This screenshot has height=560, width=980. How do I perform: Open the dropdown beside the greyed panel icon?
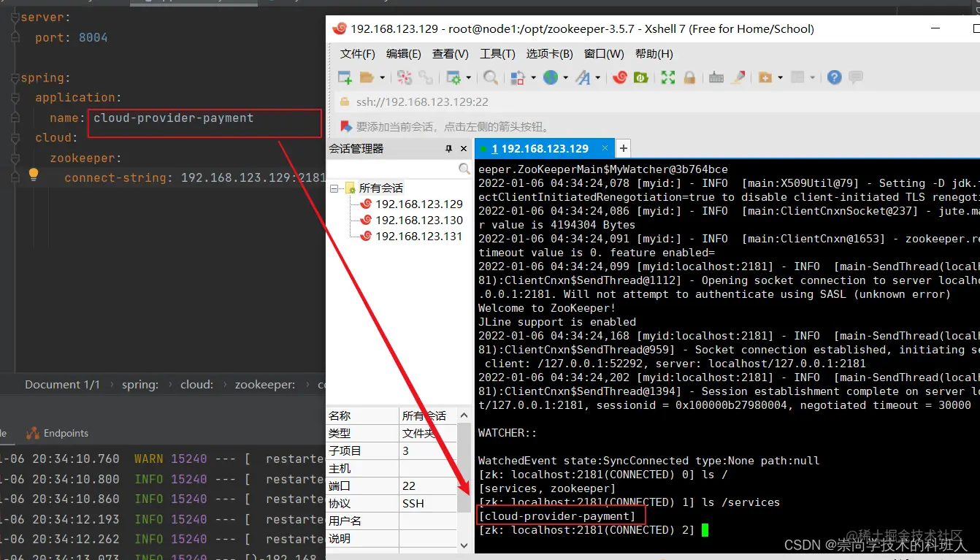click(x=813, y=77)
